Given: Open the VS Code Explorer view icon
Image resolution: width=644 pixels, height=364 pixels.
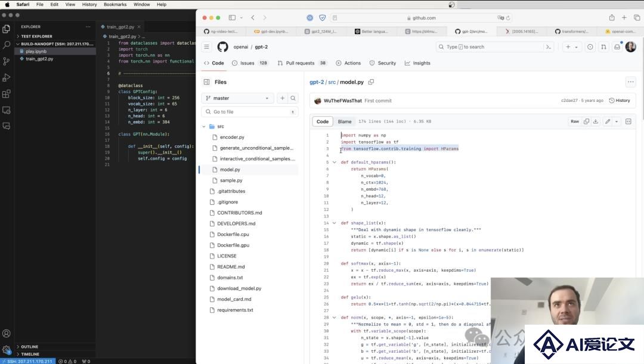Looking at the screenshot, I should (x=6, y=29).
